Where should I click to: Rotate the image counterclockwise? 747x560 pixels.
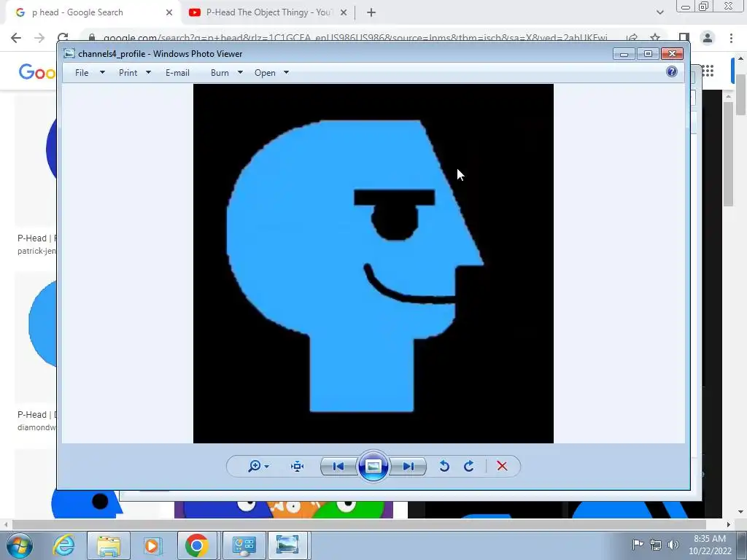click(x=444, y=466)
